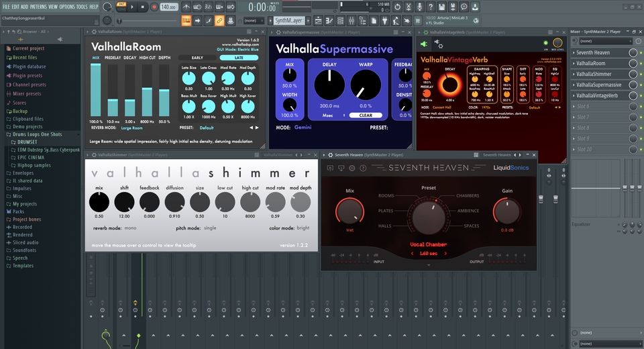The width and height of the screenshot is (644, 349).
Task: Toggle ValhallaShimmer mixer slot enable knob
Action: tap(633, 74)
